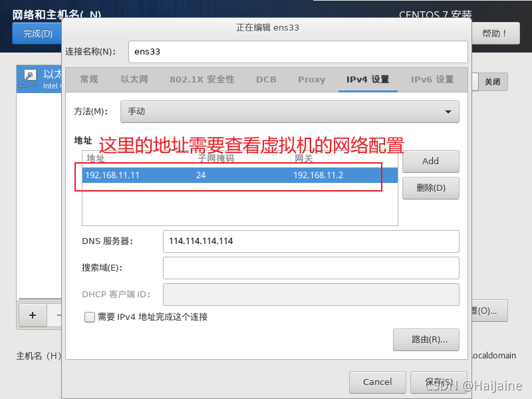This screenshot has height=399, width=532.
Task: Select the 192.168.11.11 address row
Action: click(199, 175)
